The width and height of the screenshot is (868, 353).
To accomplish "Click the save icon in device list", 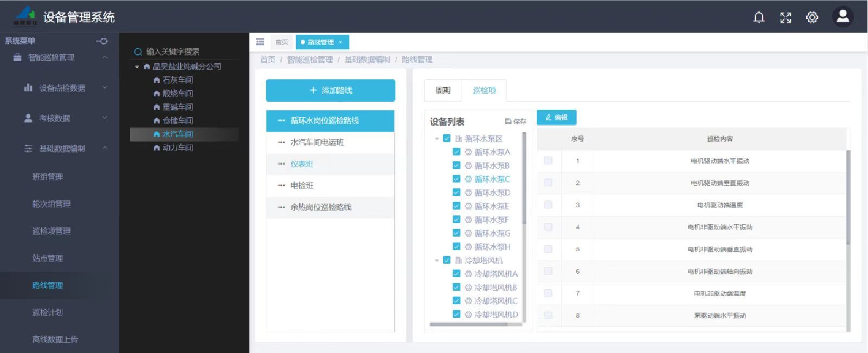I will [x=516, y=121].
